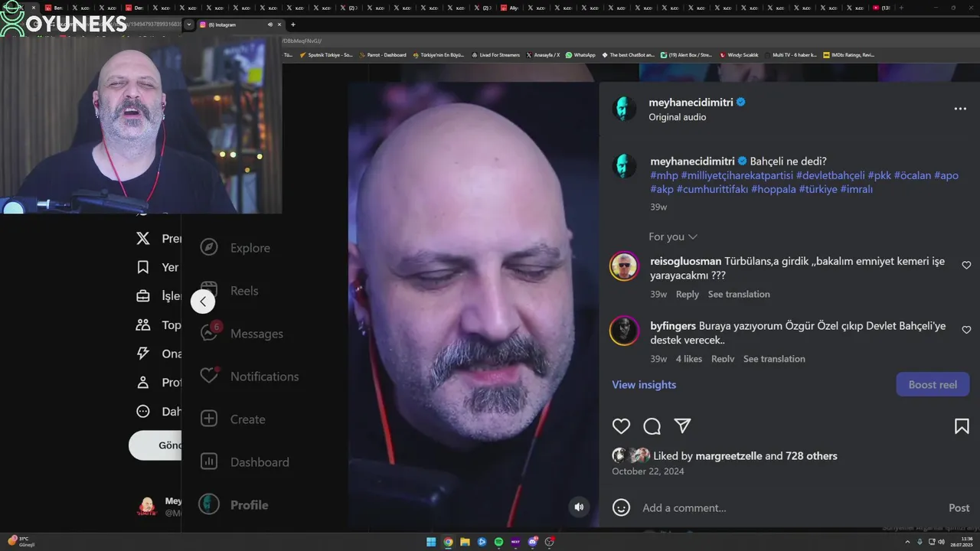Open the #pkk hashtag
Viewport: 980px width, 551px height.
tap(880, 175)
